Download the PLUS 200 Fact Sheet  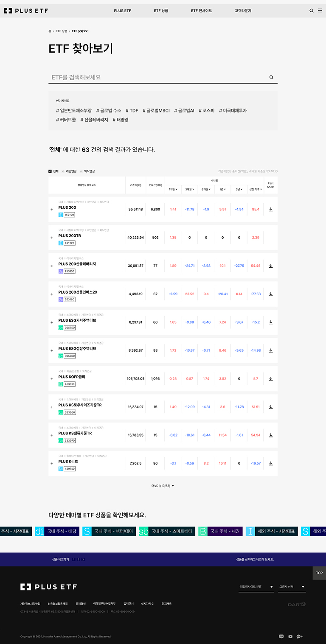[x=270, y=209]
